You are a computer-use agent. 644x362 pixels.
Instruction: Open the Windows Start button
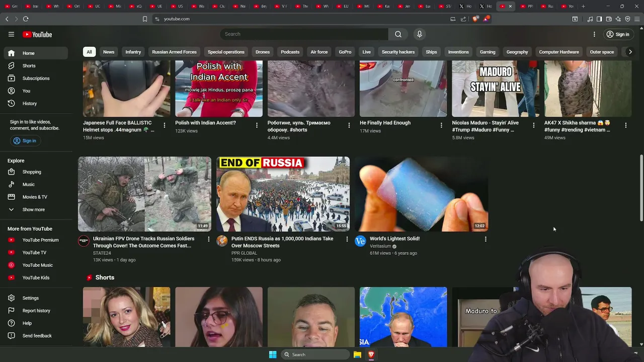coord(272,354)
